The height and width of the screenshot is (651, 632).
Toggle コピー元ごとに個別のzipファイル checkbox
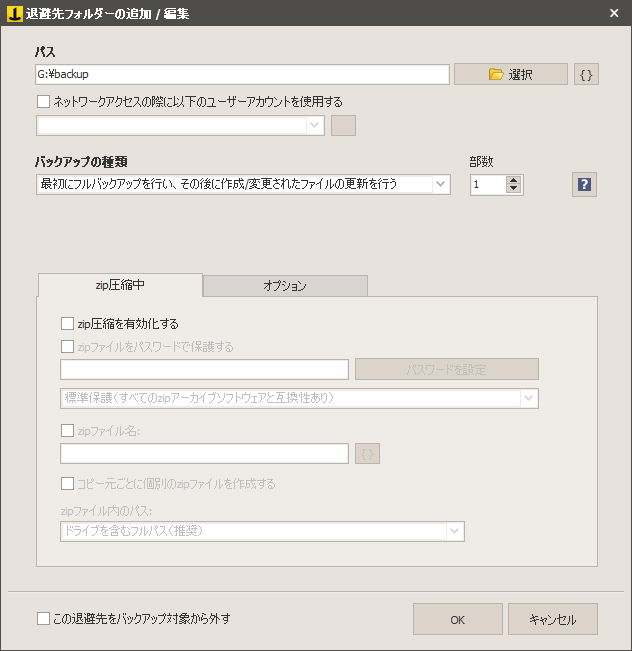point(67,483)
